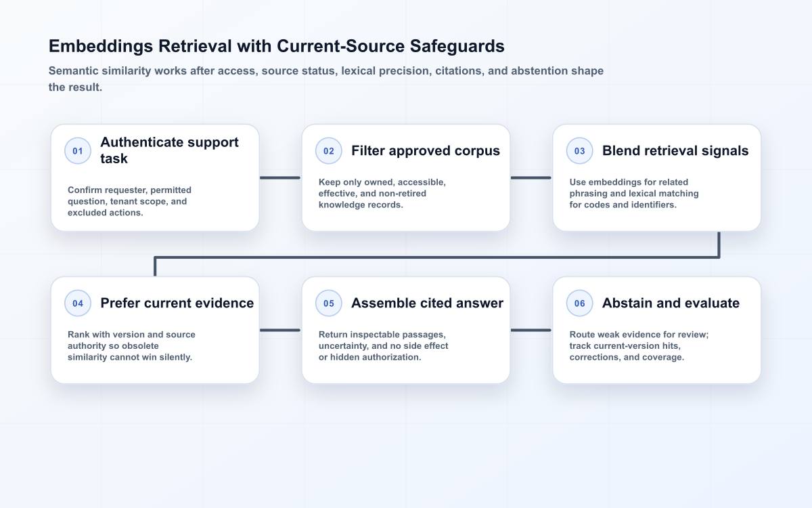Click the Semantic similarity subtitle text
The height and width of the screenshot is (508, 812).
(326, 79)
